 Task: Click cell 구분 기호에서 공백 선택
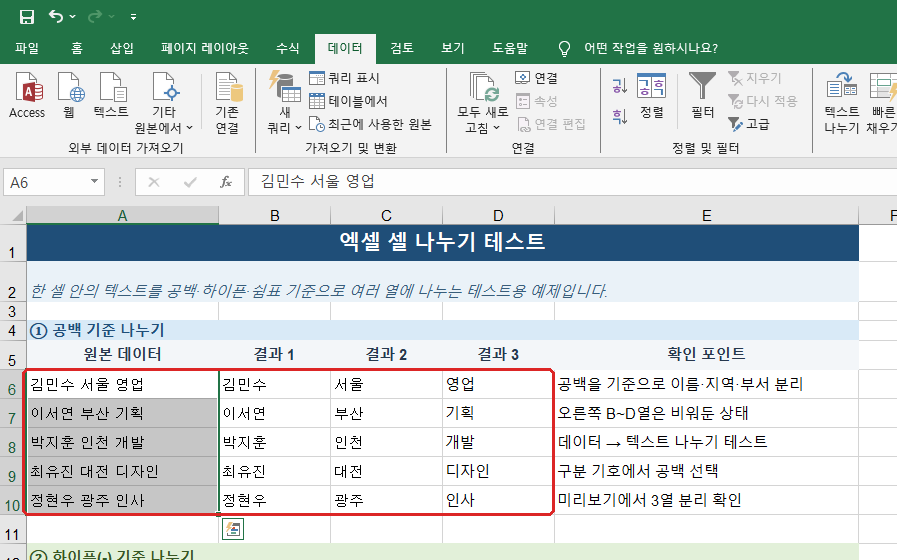point(707,471)
